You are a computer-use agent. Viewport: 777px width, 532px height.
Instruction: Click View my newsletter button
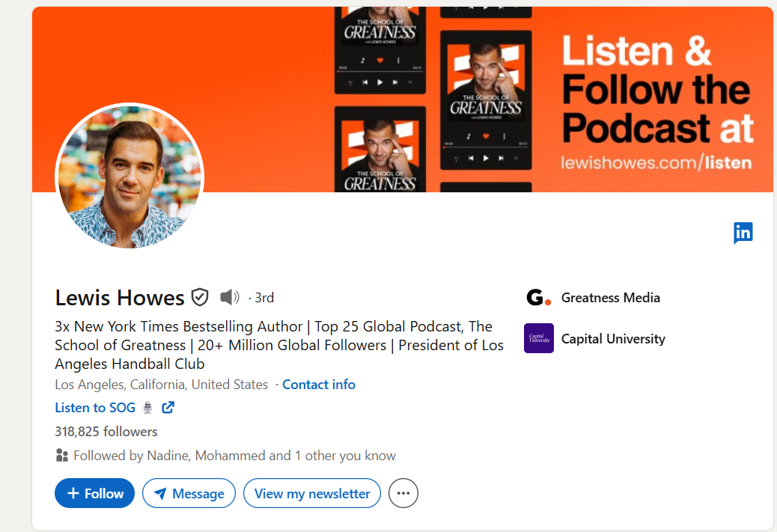(x=312, y=493)
